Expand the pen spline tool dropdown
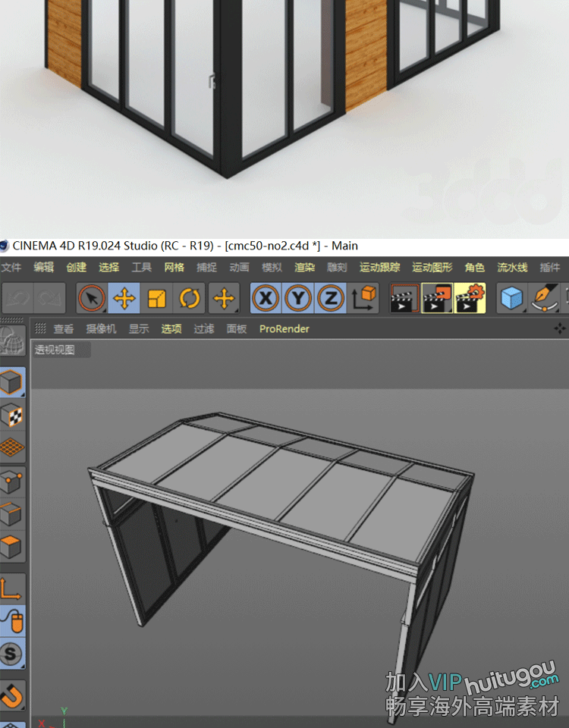 point(545,298)
